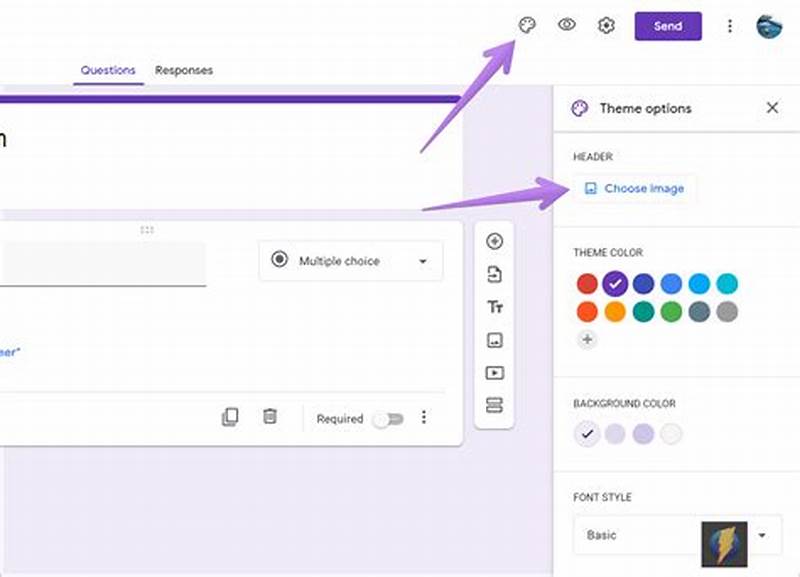Image resolution: width=800 pixels, height=577 pixels.
Task: Preview the form with the eye icon
Action: 567,26
